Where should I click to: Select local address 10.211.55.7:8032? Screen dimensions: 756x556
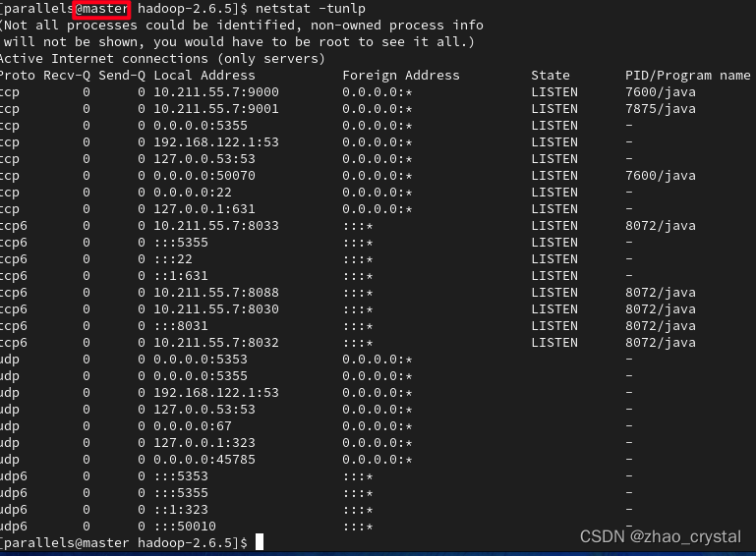click(x=216, y=343)
